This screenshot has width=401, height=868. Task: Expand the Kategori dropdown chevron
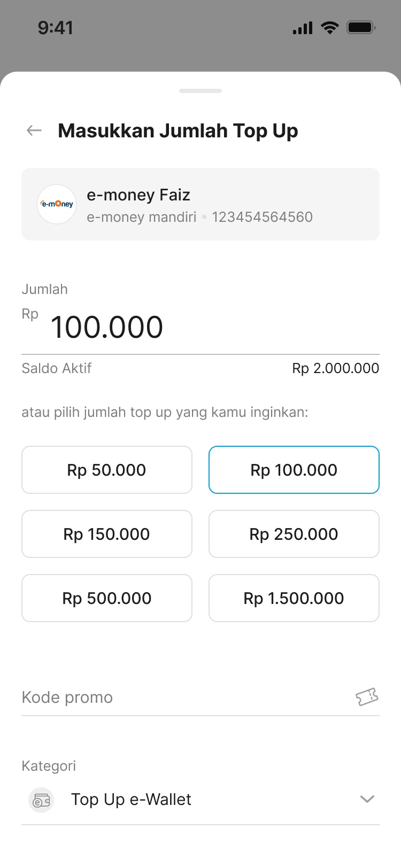click(367, 799)
